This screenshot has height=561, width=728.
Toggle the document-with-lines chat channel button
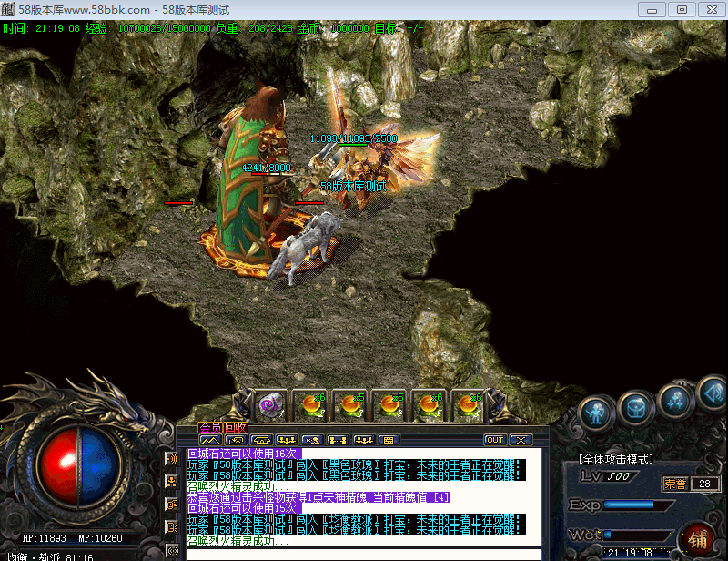(171, 527)
